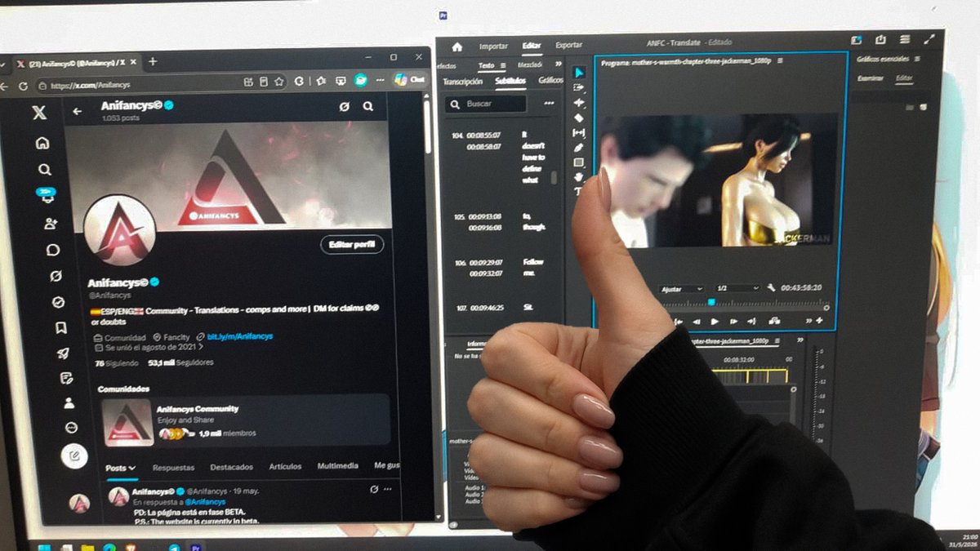Open the Transcripción tab
The height and width of the screenshot is (551, 980).
pyautogui.click(x=462, y=82)
